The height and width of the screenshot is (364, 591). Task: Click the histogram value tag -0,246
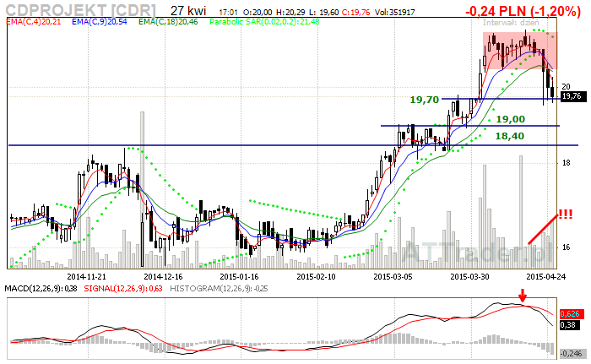[x=573, y=354]
